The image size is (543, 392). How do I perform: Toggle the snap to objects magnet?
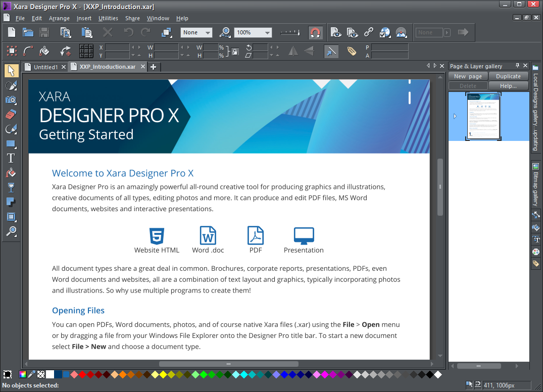(x=315, y=32)
